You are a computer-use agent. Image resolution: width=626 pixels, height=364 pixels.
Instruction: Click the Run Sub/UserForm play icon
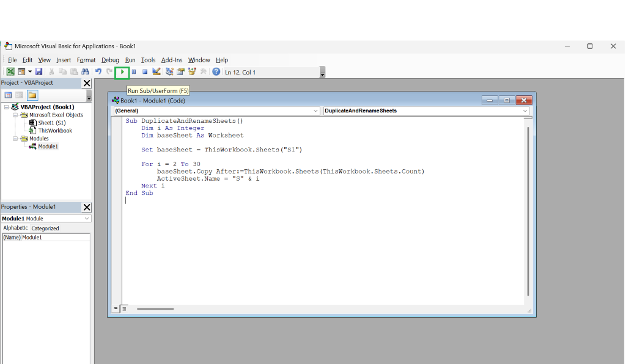click(x=122, y=72)
